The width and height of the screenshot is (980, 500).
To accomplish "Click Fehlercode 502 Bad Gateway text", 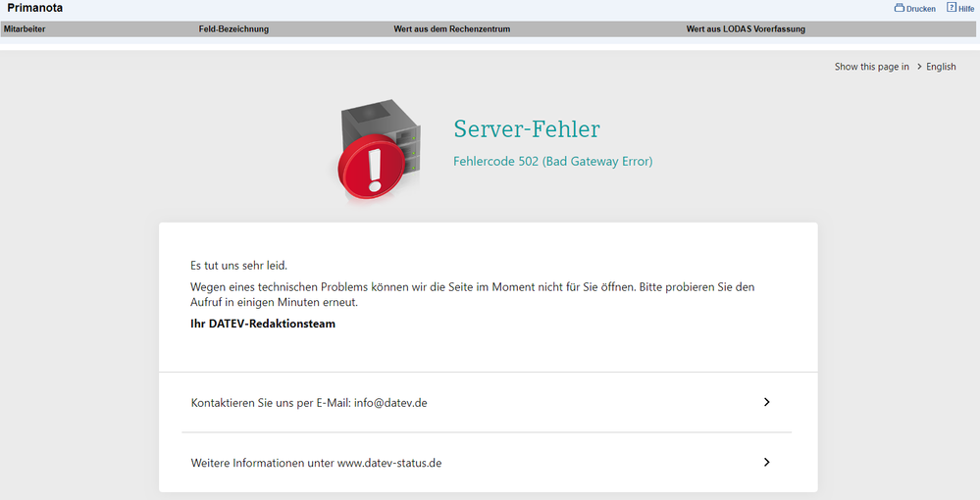I will coord(552,161).
